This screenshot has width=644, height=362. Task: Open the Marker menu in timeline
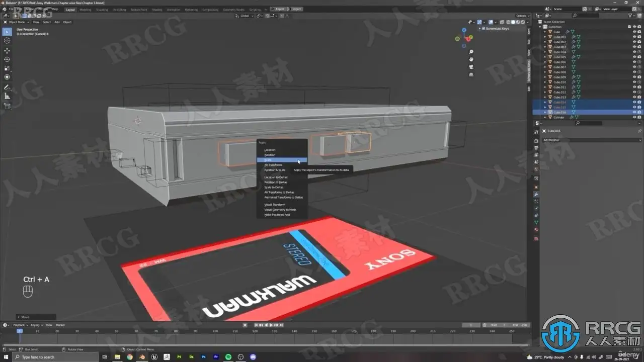pos(60,325)
